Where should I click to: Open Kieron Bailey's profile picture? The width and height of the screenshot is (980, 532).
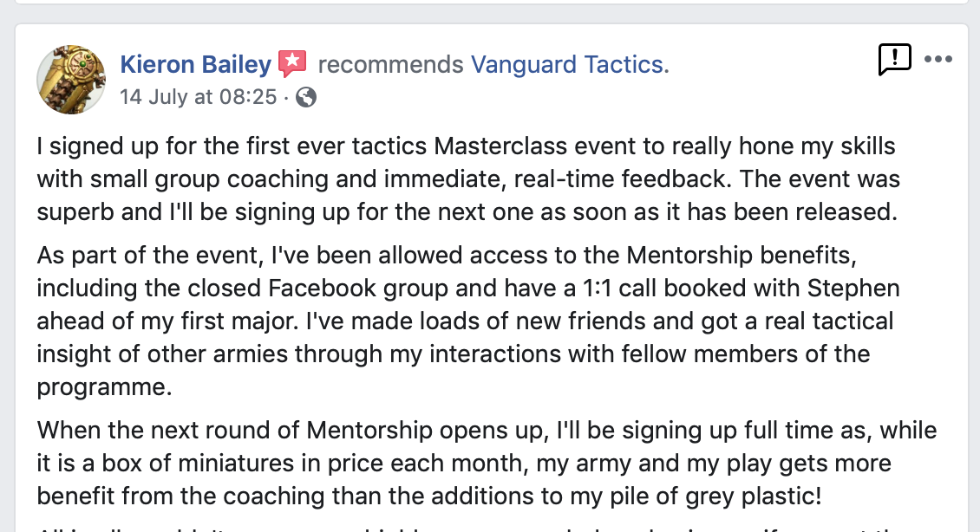pyautogui.click(x=71, y=78)
